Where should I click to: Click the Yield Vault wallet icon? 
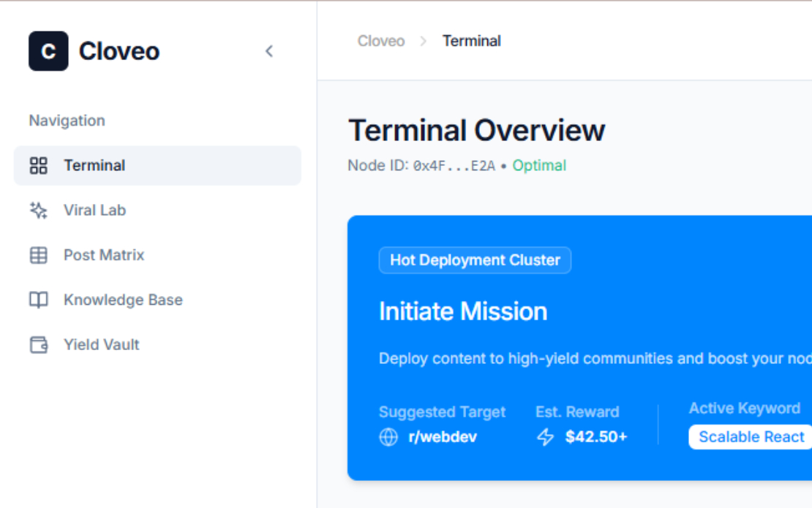(38, 344)
